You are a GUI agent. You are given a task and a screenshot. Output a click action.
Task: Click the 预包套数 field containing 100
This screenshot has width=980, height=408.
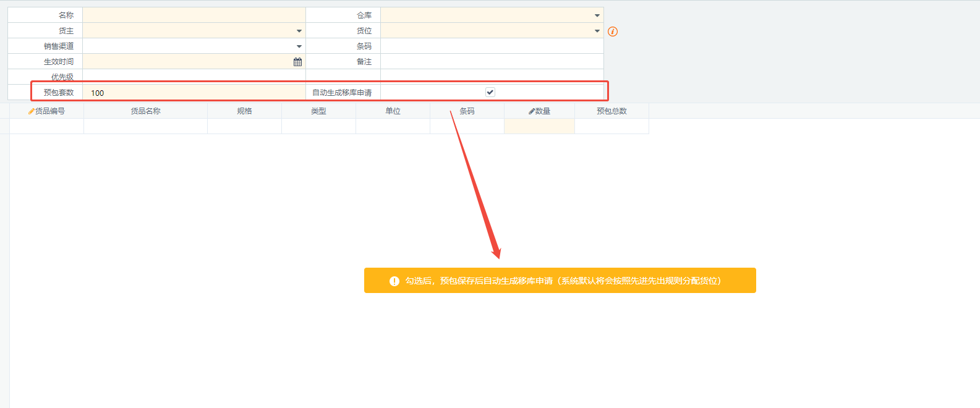(194, 93)
